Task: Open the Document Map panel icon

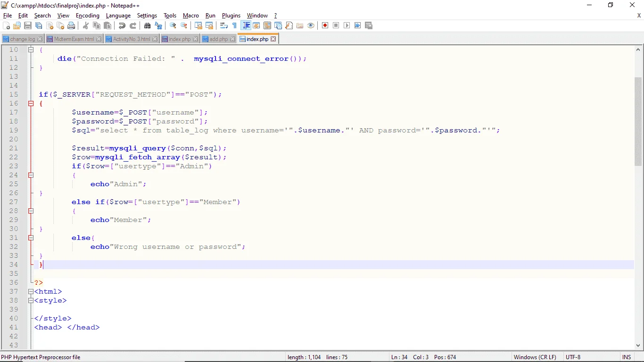Action: point(267,25)
